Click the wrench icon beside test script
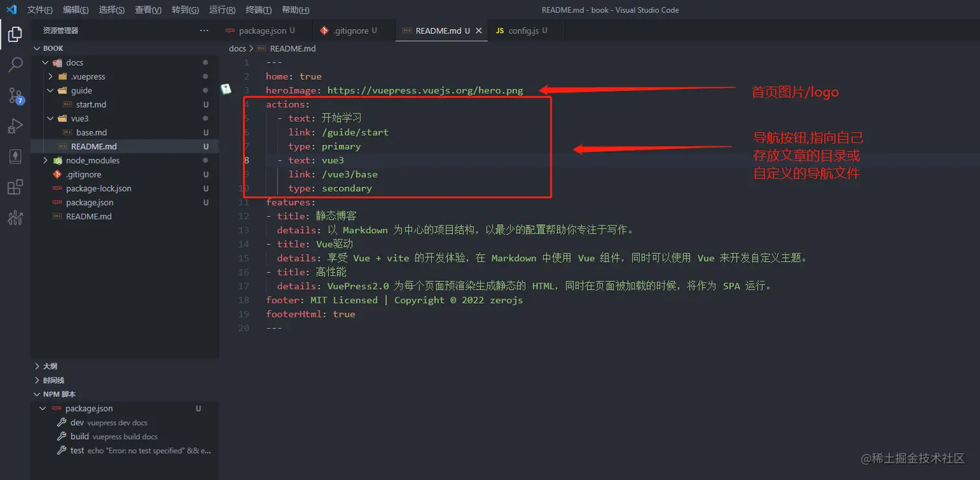 click(62, 450)
